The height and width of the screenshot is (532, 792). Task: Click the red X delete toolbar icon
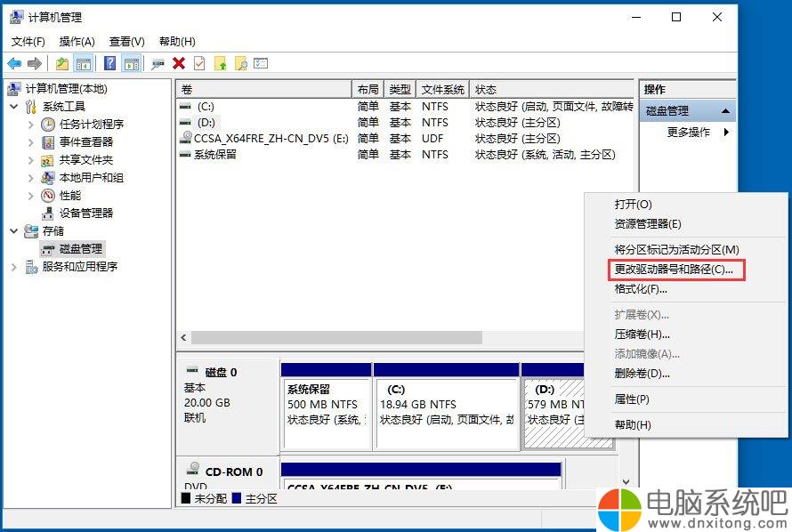(x=179, y=63)
